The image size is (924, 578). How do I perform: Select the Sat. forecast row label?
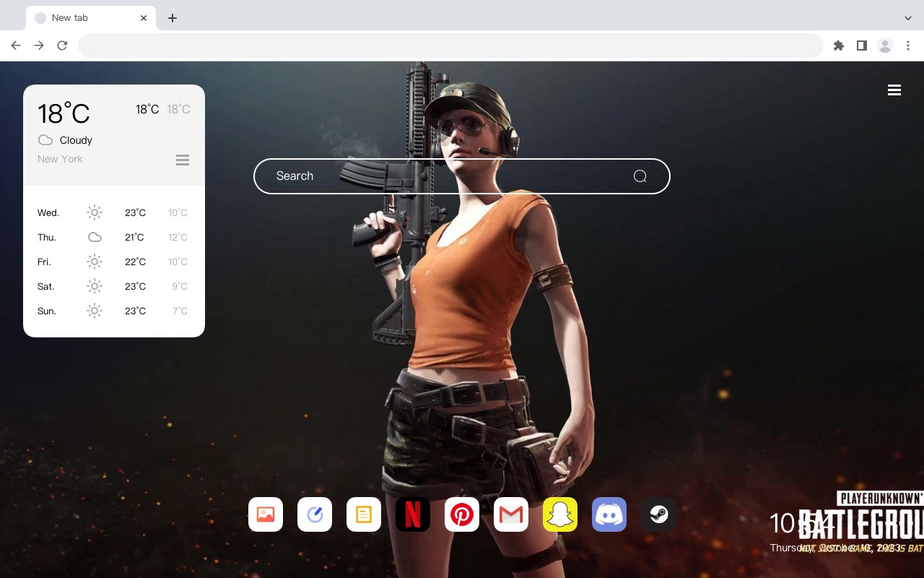[x=46, y=286]
